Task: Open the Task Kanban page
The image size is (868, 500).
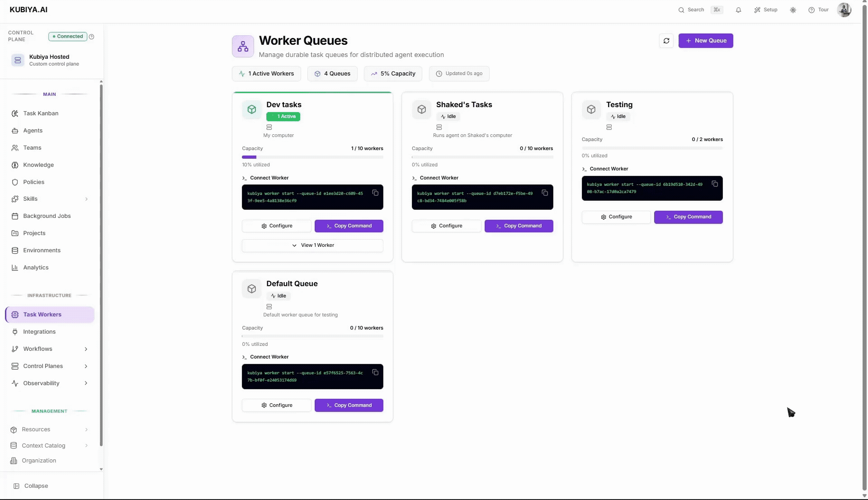Action: (40, 113)
